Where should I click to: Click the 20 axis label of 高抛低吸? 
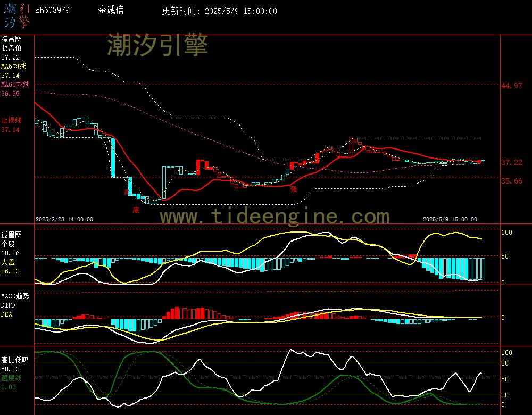505,395
